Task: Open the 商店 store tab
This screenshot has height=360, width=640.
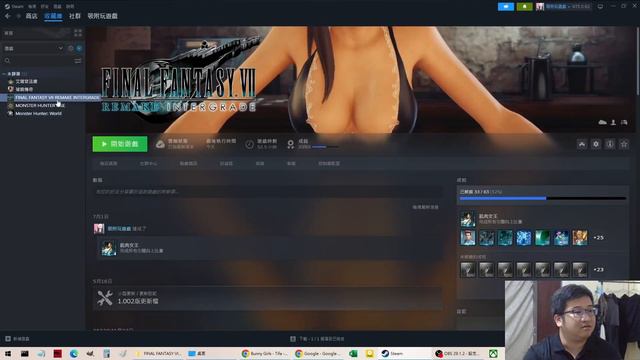Action: pyautogui.click(x=31, y=16)
